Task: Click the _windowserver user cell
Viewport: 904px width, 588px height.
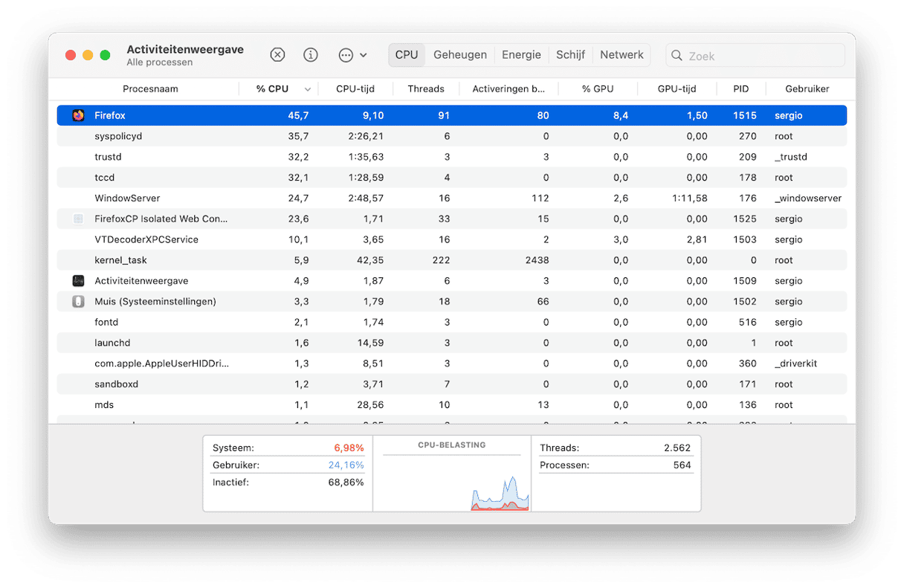Action: [808, 198]
